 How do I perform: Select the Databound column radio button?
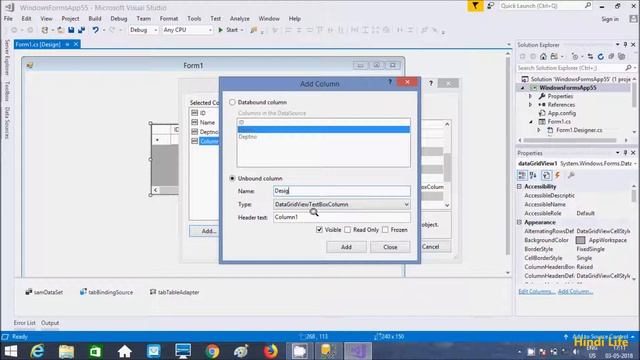click(232, 102)
